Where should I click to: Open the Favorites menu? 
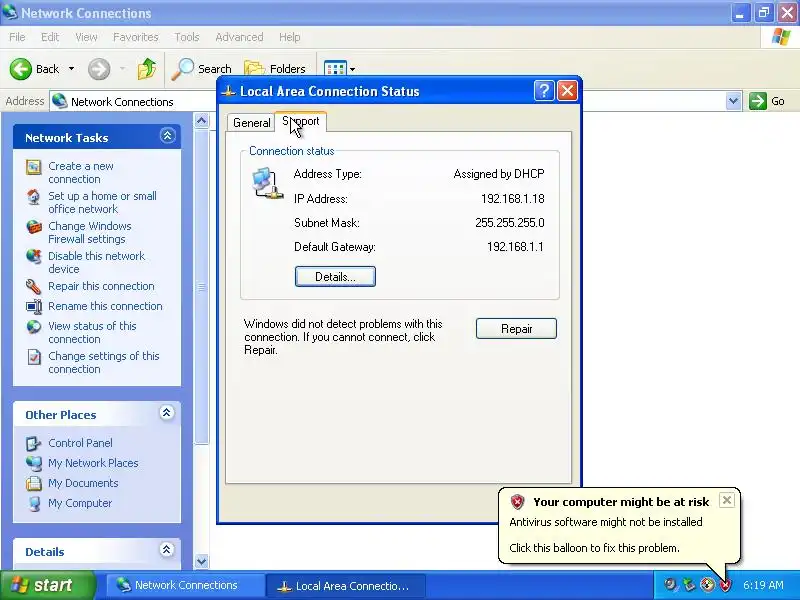[x=135, y=37]
